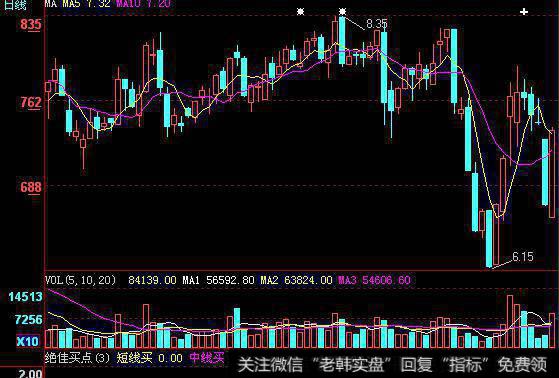Click the MA1 56592.80 volume reading
Screen dimensions: 559x378
(x=219, y=280)
